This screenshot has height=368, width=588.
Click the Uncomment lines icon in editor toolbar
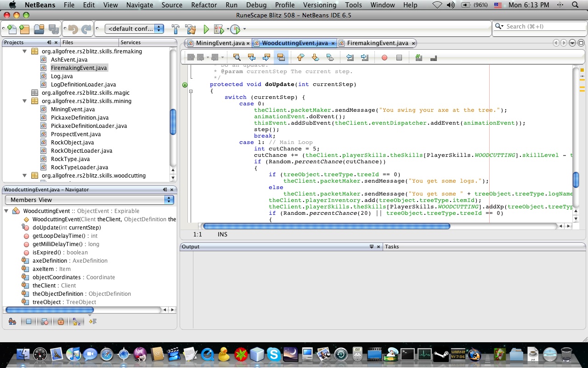point(433,57)
